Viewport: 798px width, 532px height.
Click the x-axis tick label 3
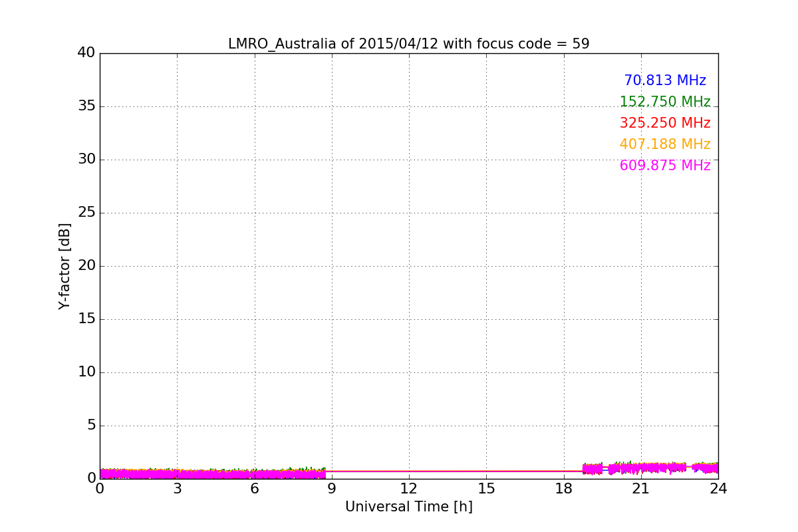click(177, 489)
